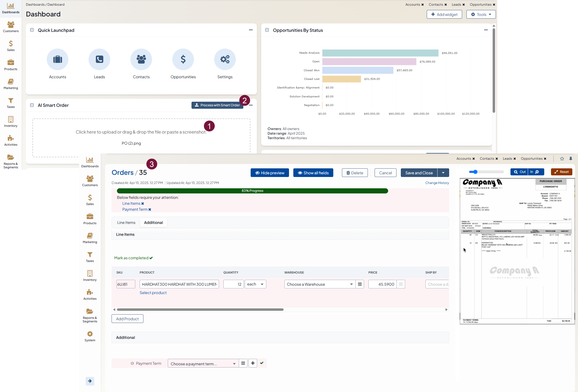Open the Save and Close arrow dropdown

[443, 173]
